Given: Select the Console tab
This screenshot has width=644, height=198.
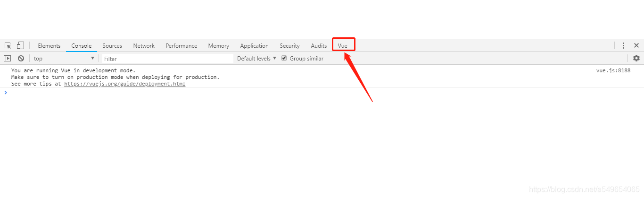Looking at the screenshot, I should [x=82, y=46].
